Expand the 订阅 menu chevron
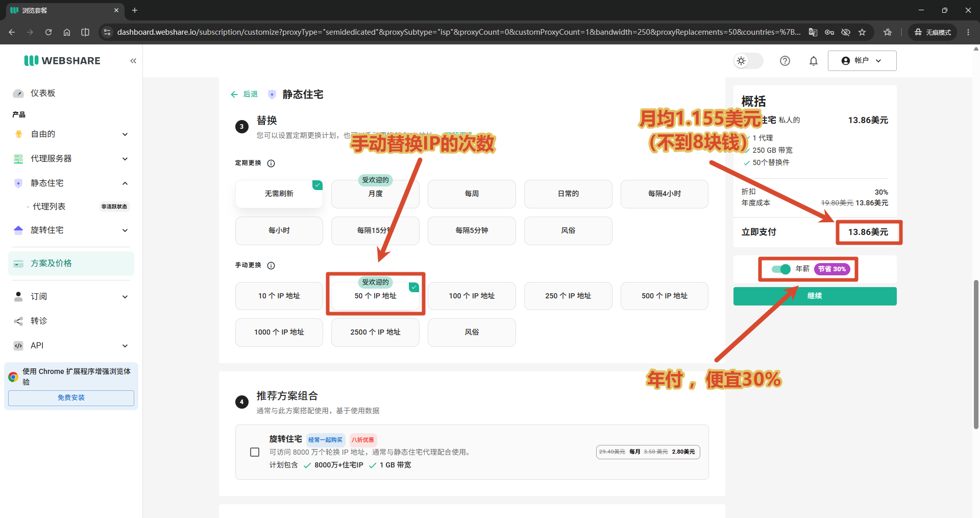 pos(125,297)
